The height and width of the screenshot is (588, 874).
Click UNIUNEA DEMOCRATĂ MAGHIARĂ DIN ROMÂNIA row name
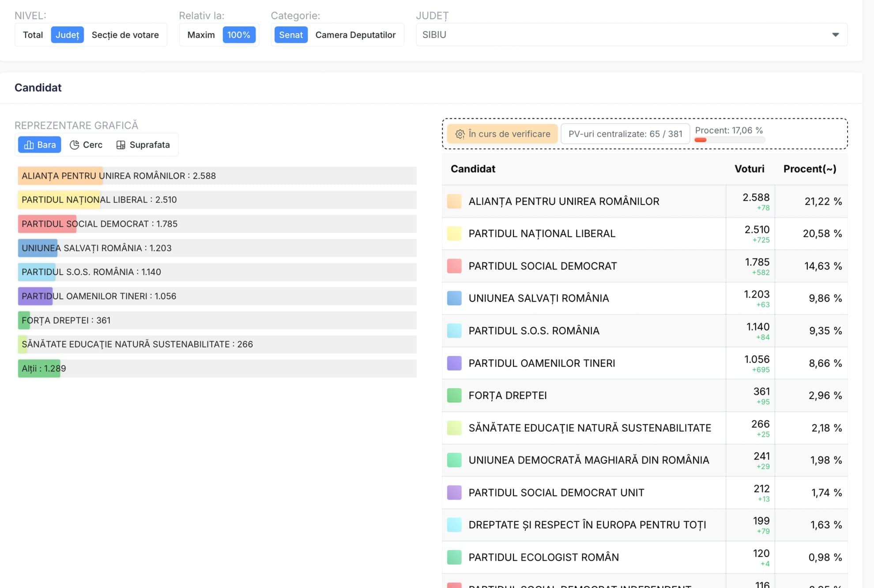(x=589, y=460)
